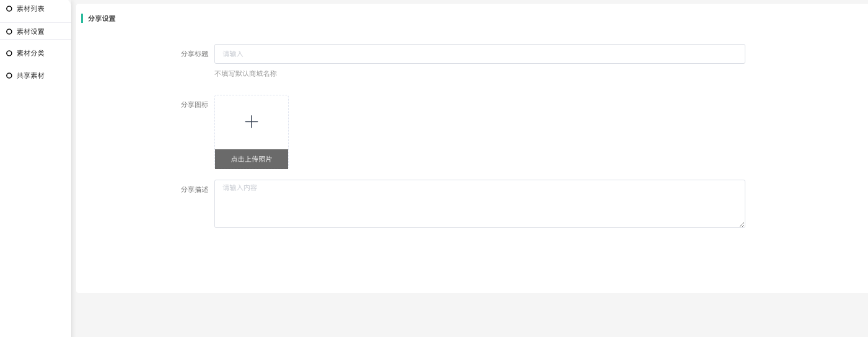Click the 分享设置 section heading
The image size is (868, 337).
pyautogui.click(x=102, y=19)
